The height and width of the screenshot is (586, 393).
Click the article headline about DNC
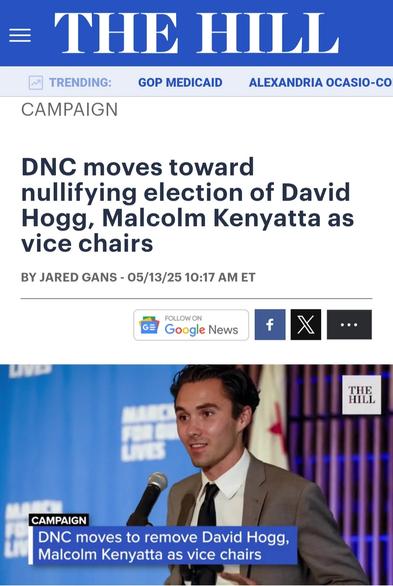pos(188,205)
